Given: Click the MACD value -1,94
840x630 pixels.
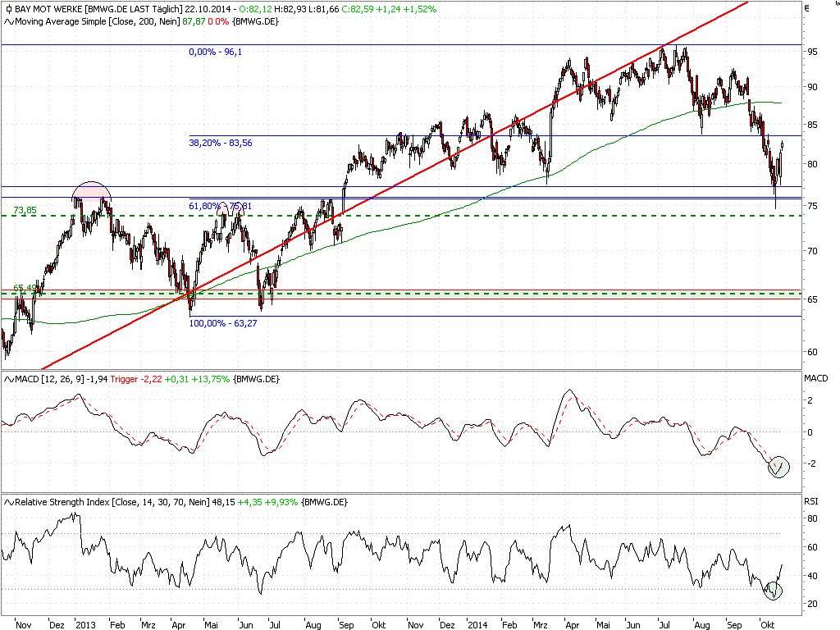Looking at the screenshot, I should coord(97,379).
